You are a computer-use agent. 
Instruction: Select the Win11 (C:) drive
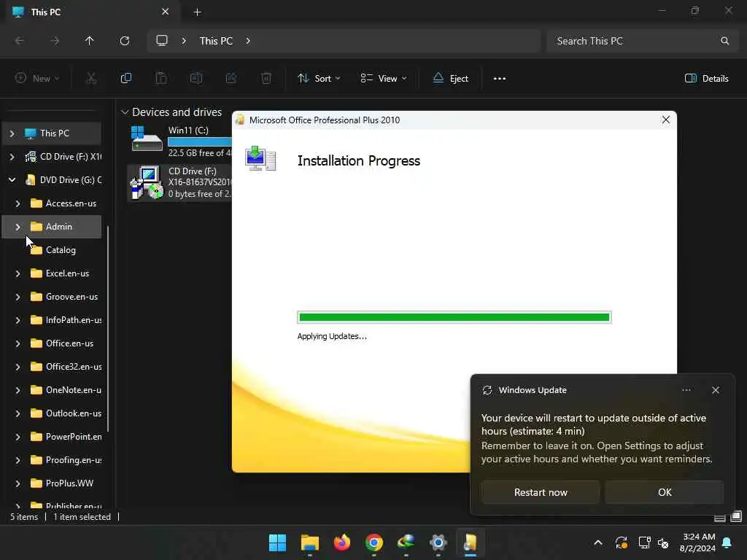tap(180, 141)
